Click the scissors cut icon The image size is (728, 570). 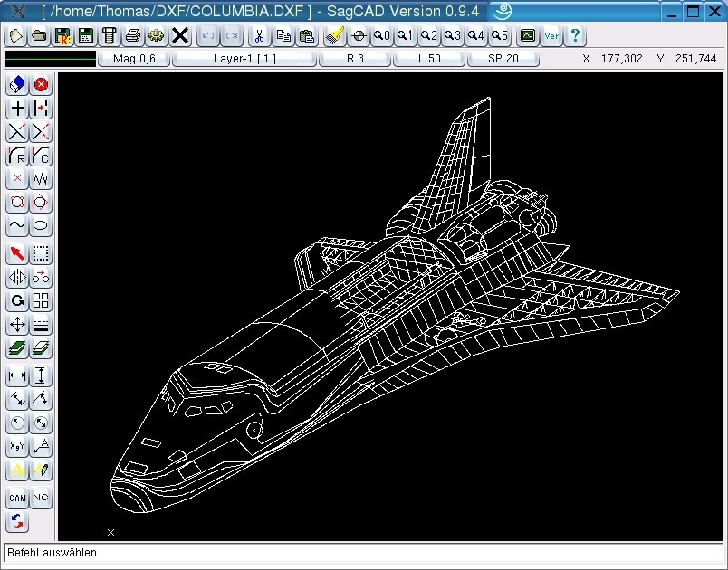(x=258, y=36)
